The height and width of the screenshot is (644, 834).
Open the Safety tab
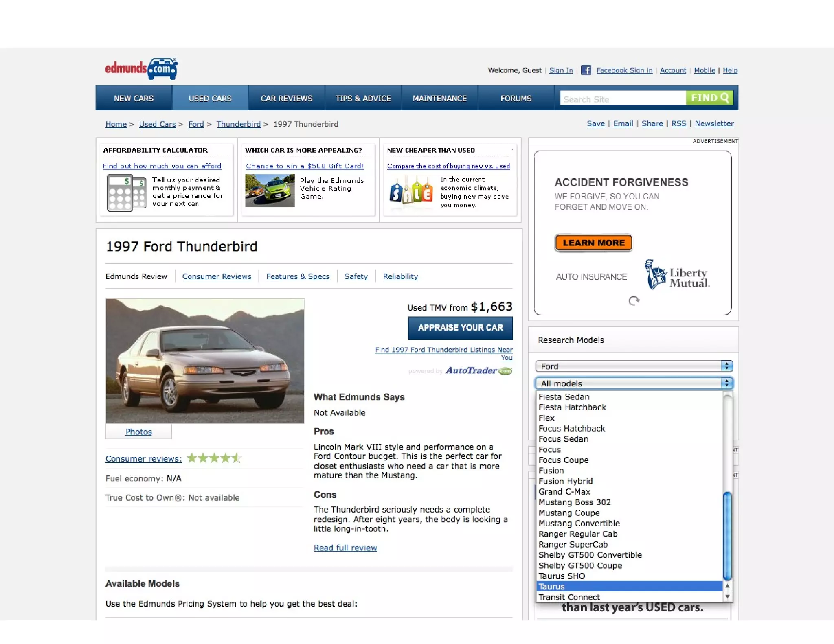click(356, 276)
